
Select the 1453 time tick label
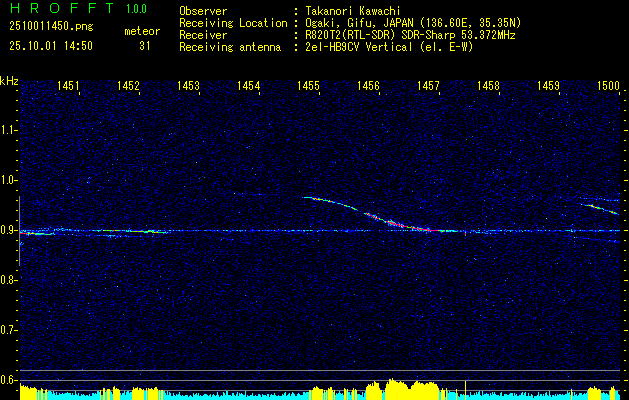tap(189, 87)
